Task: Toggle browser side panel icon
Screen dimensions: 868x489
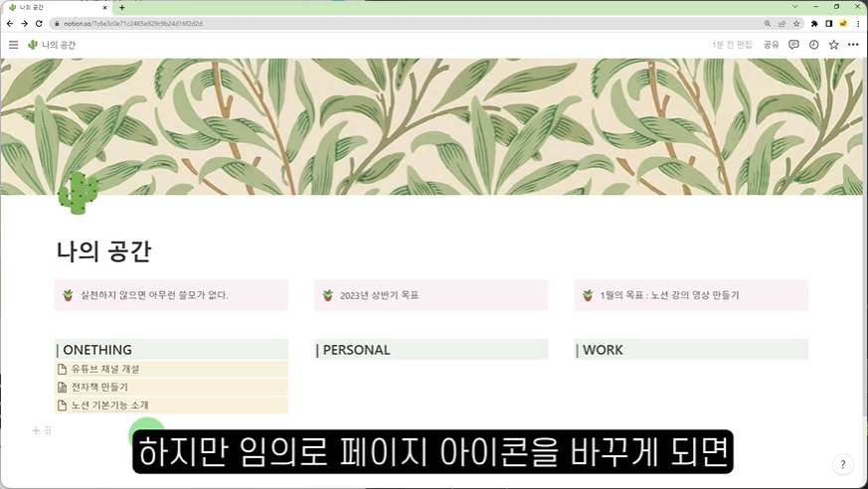Action: tap(828, 23)
